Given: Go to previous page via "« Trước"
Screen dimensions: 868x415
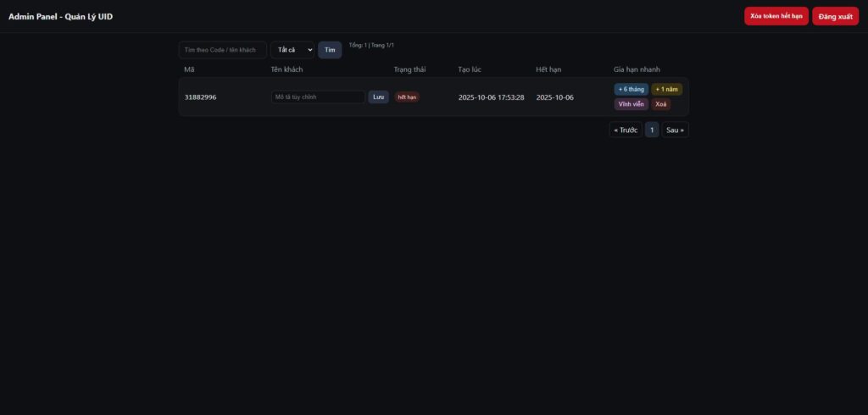Looking at the screenshot, I should point(626,130).
